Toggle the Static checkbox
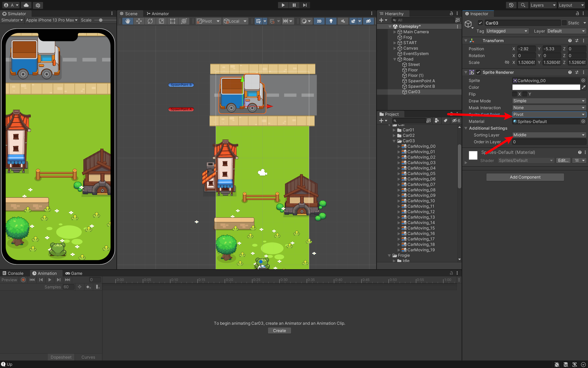 564,23
